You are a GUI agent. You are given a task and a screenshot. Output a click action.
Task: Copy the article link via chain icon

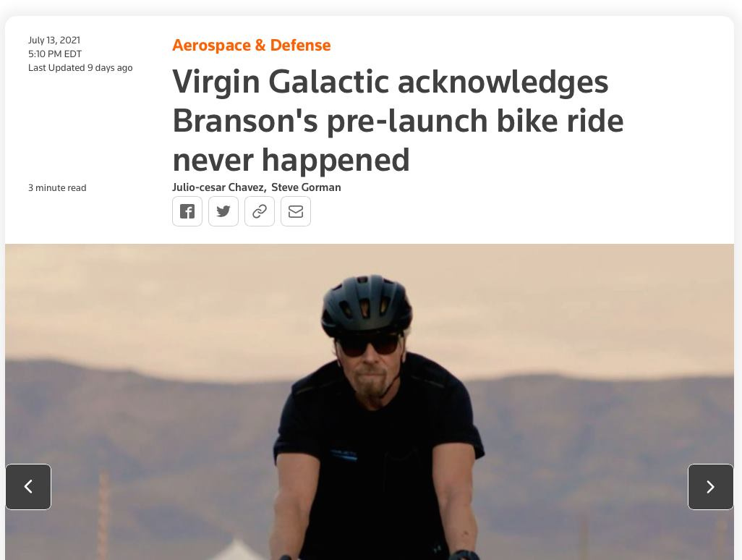pyautogui.click(x=260, y=211)
